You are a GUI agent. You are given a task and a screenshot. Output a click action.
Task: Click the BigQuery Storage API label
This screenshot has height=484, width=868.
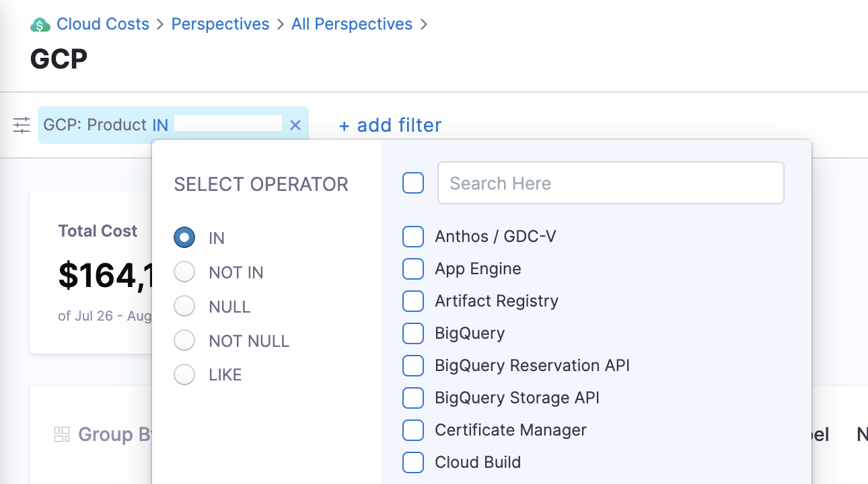[517, 398]
